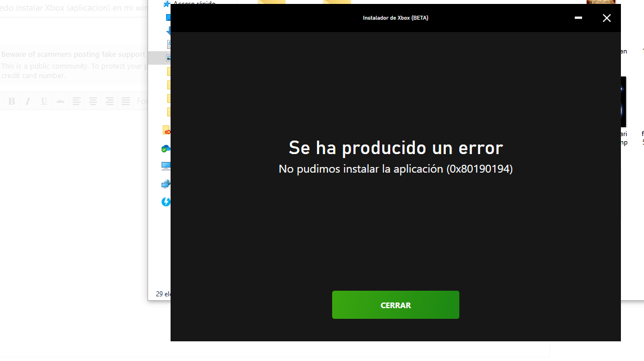Close the Instalador de Xbox window
The height and width of the screenshot is (361, 644).
[x=607, y=17]
